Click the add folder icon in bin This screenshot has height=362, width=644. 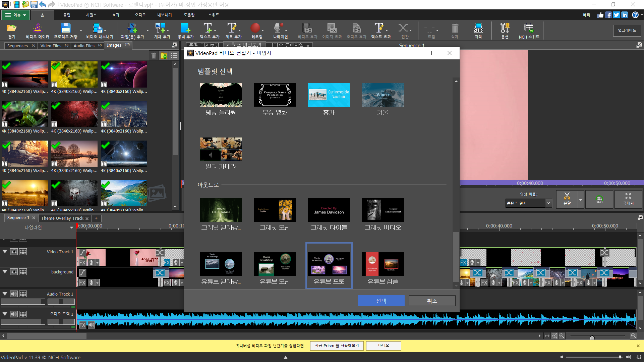(164, 55)
